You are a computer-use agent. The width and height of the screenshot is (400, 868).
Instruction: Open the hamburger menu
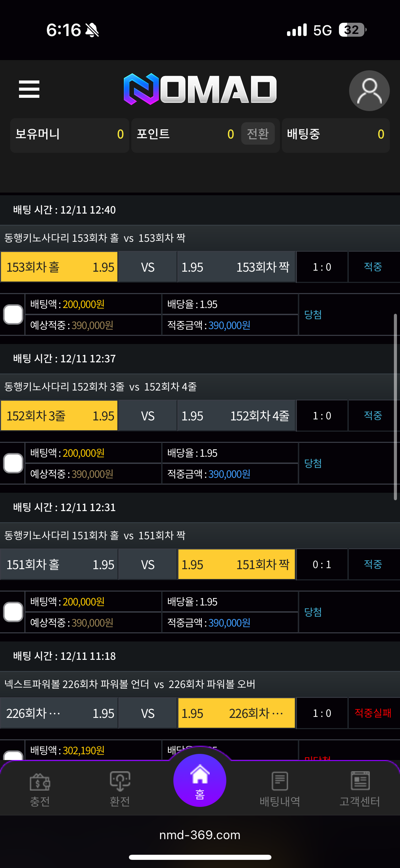coord(29,89)
